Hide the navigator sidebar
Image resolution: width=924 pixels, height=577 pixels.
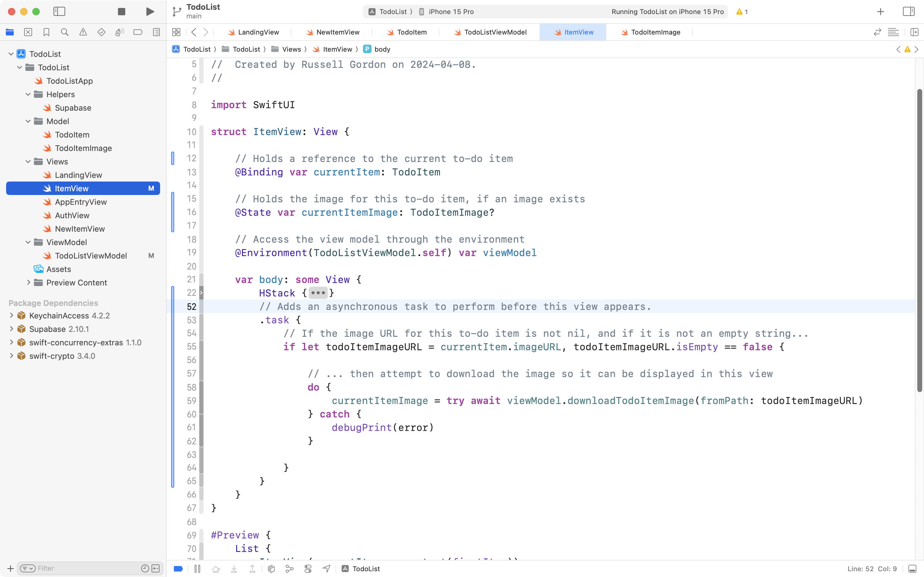point(60,11)
